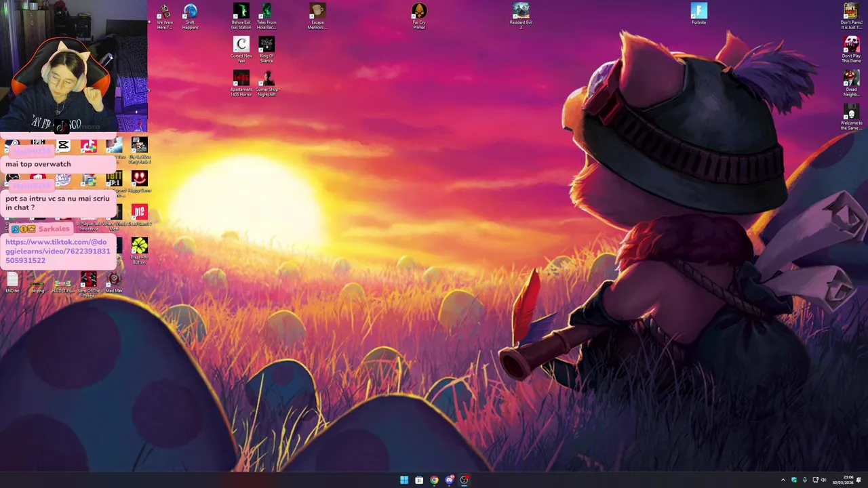Open the Welcome to the Game shortcut
This screenshot has height=488, width=868.
click(851, 117)
